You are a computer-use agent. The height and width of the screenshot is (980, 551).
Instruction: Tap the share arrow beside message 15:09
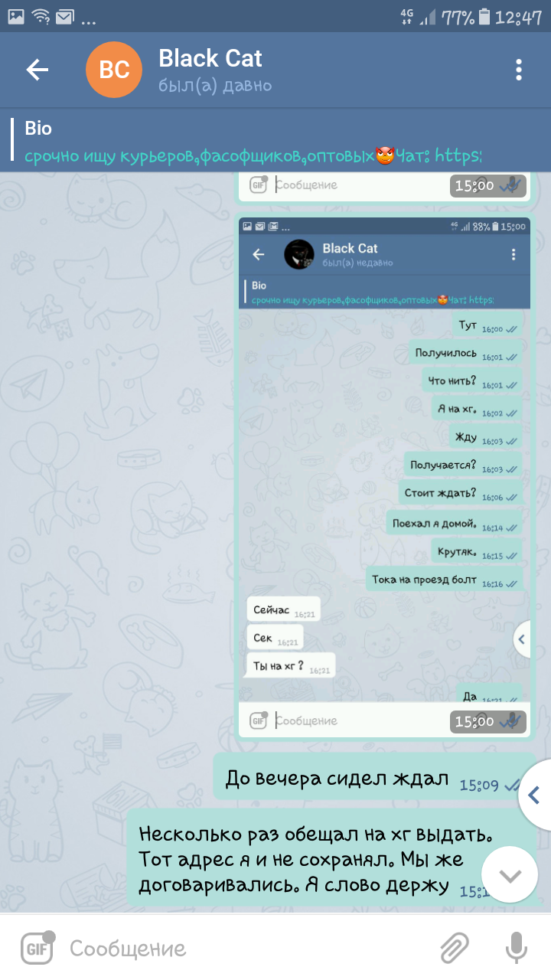pos(535,795)
